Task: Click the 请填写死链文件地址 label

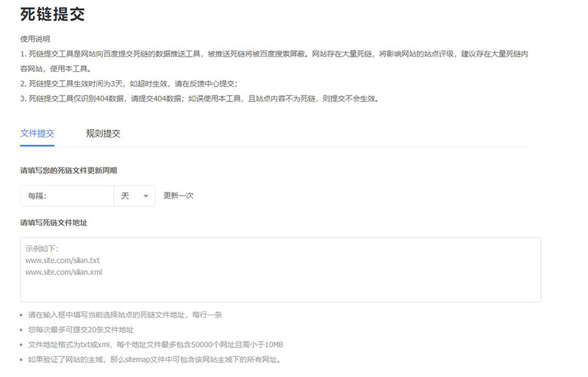Action: (54, 222)
